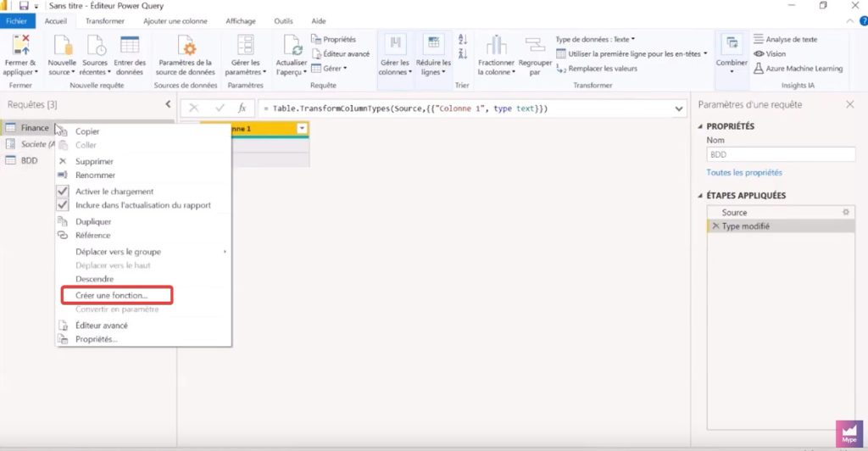Sort ascending with the A-Z icon
This screenshot has height=451, width=868.
463,39
